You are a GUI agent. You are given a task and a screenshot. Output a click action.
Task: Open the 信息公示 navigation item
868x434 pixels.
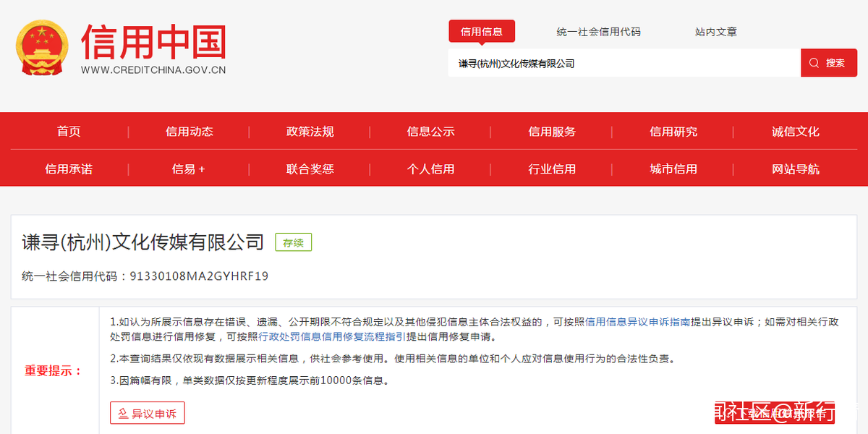pyautogui.click(x=431, y=132)
